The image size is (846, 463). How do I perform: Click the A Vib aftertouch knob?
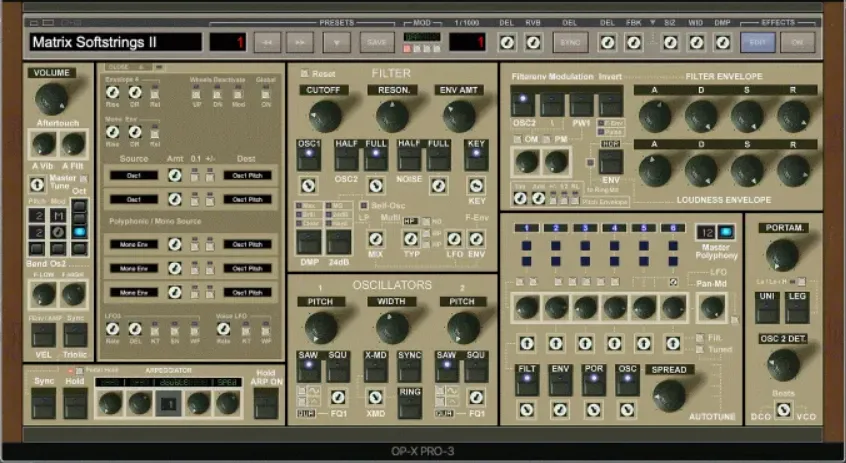tap(43, 144)
